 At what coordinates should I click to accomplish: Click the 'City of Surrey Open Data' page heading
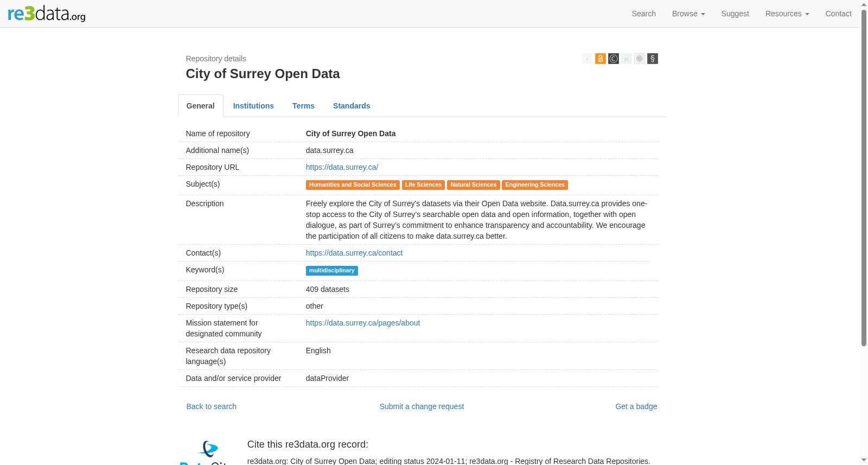click(x=263, y=74)
